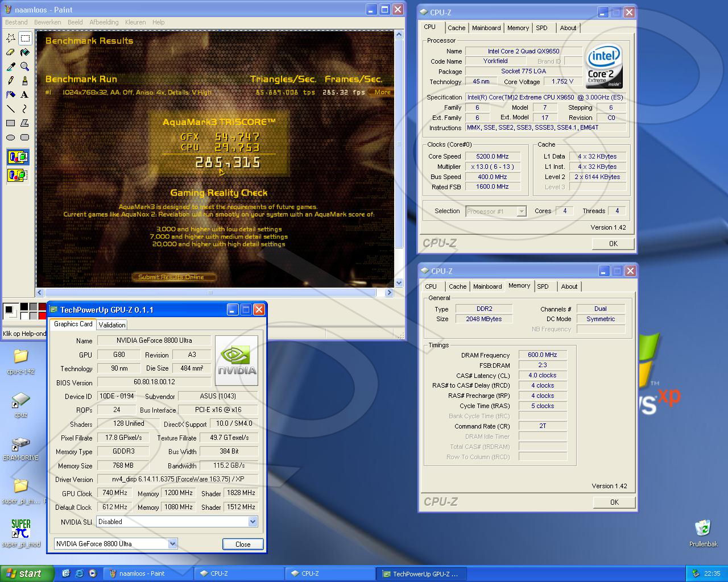Viewport: 728px width, 582px height.
Task: Pick the Eraser tool in Paint
Action: pyautogui.click(x=11, y=52)
